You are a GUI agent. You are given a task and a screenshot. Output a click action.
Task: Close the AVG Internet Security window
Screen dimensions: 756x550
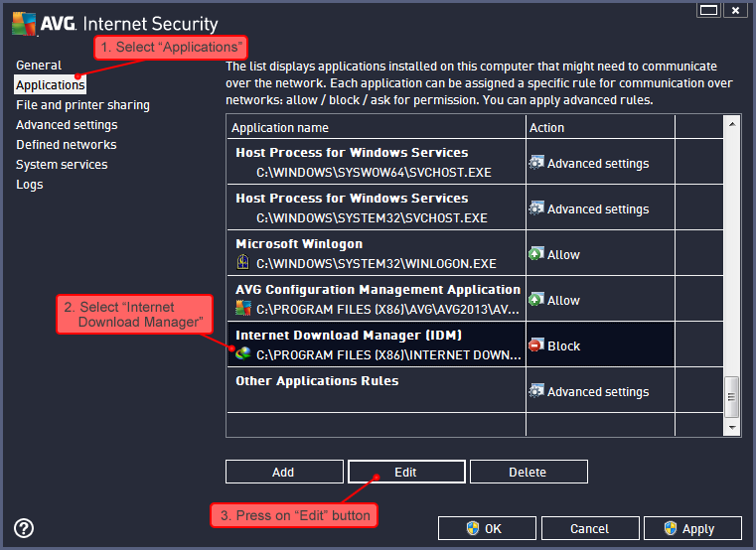click(x=735, y=10)
